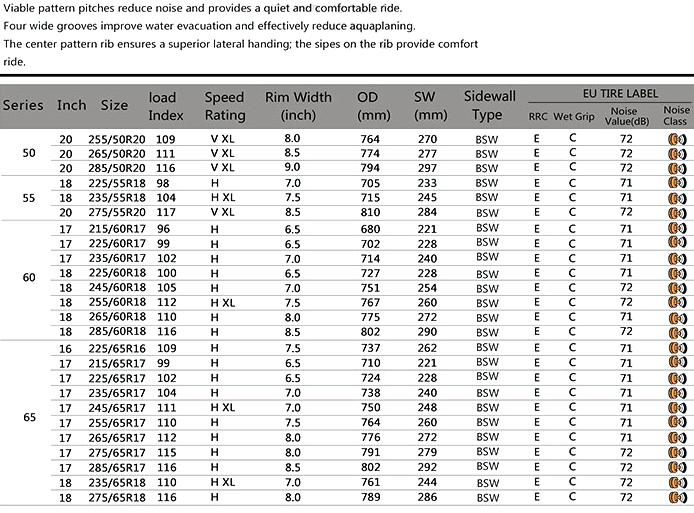
Task: Tap the noise class icon in 285/65R17 row
Action: click(677, 467)
